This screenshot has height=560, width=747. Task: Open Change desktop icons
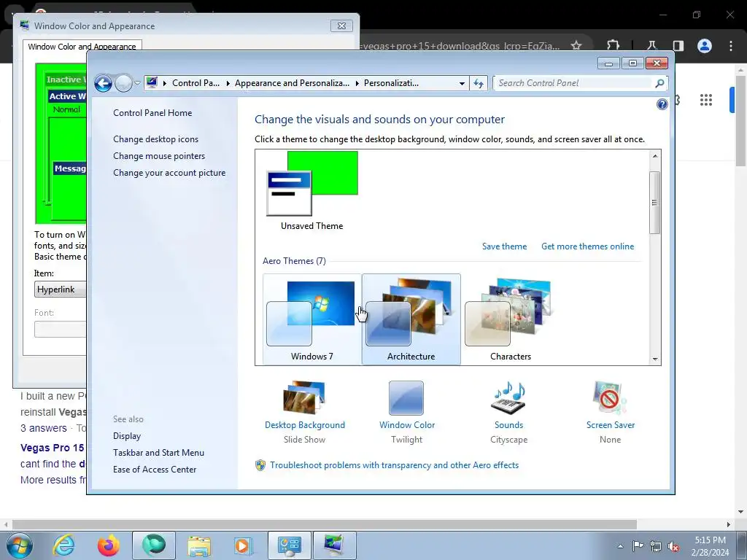(156, 139)
